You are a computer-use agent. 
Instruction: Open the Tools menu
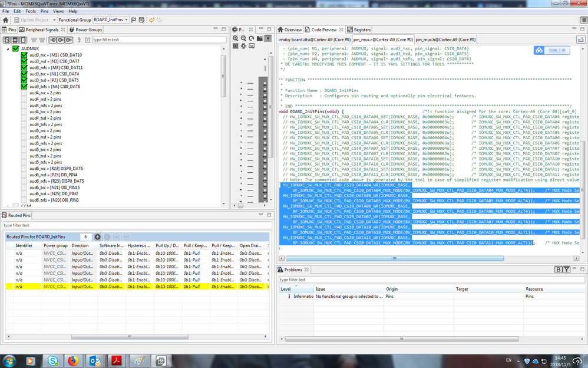[31, 11]
